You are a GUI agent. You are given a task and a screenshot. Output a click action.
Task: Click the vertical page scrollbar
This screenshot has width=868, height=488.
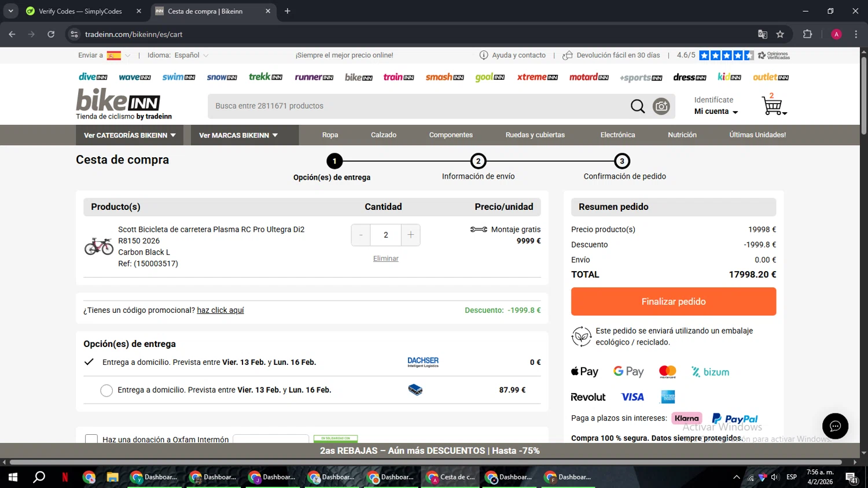[x=863, y=95]
